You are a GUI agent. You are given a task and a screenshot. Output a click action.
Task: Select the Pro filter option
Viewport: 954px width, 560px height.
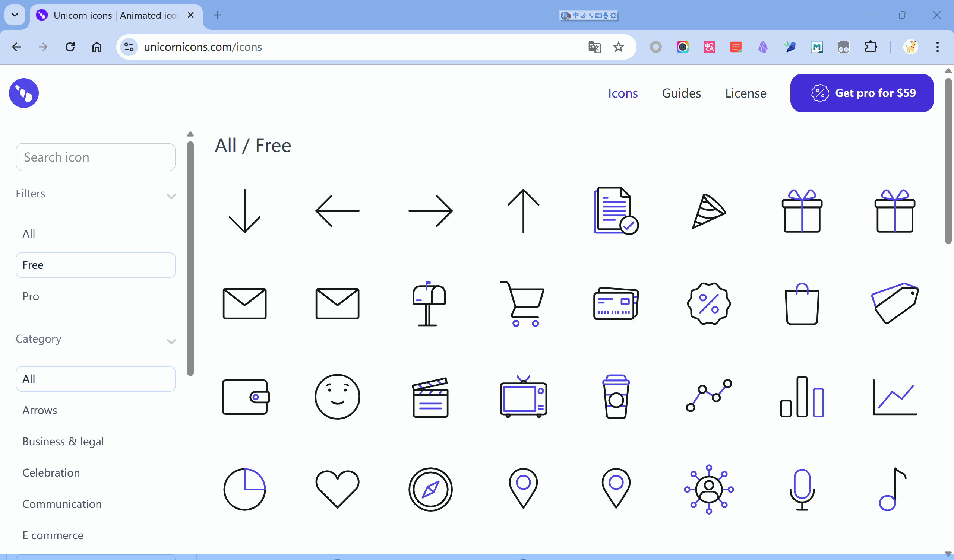[31, 296]
